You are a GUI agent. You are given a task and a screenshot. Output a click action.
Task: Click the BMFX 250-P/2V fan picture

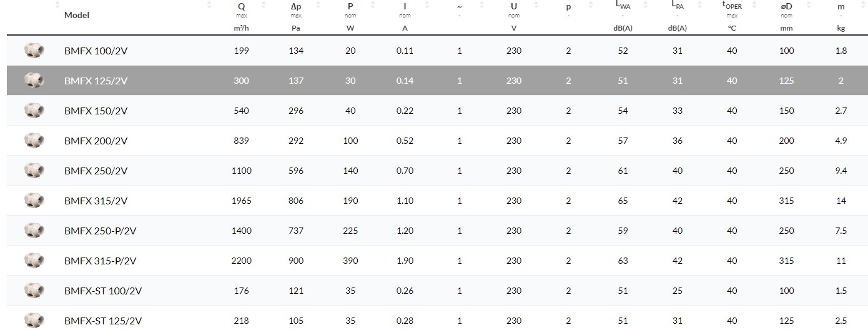(x=34, y=231)
